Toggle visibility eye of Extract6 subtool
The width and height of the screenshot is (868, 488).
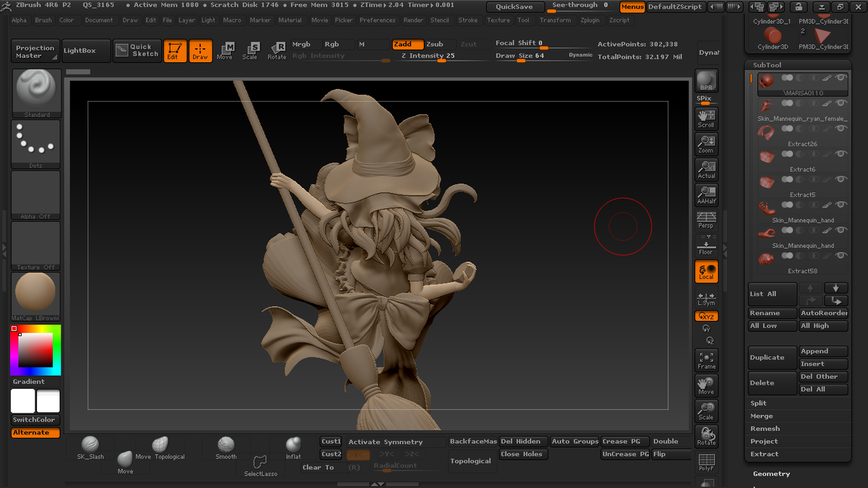click(841, 154)
